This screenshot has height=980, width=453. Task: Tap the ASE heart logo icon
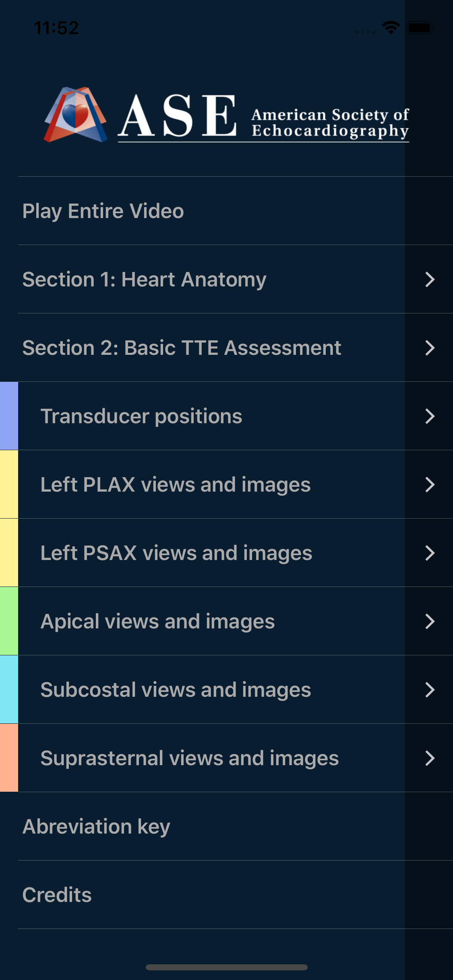click(x=76, y=115)
